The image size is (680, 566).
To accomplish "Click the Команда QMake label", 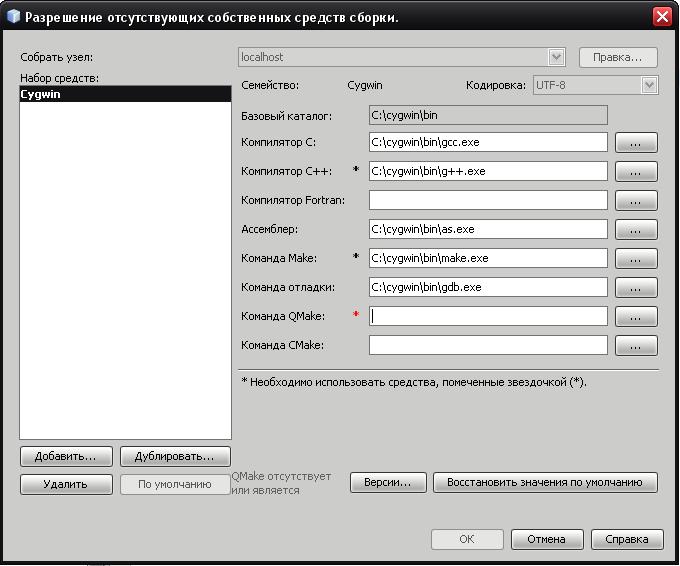I will click(283, 316).
